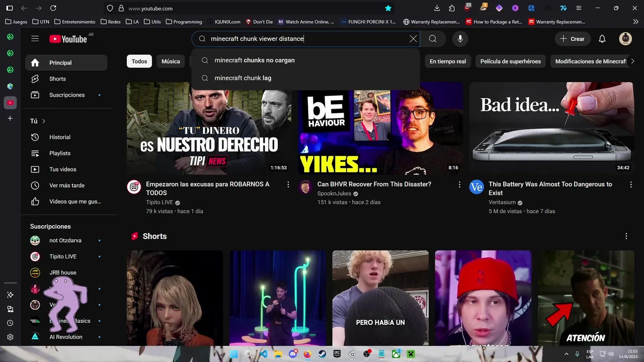Open the ATENCIÓN short thumbnail
Image resolution: width=644 pixels, height=362 pixels.
pos(586,298)
